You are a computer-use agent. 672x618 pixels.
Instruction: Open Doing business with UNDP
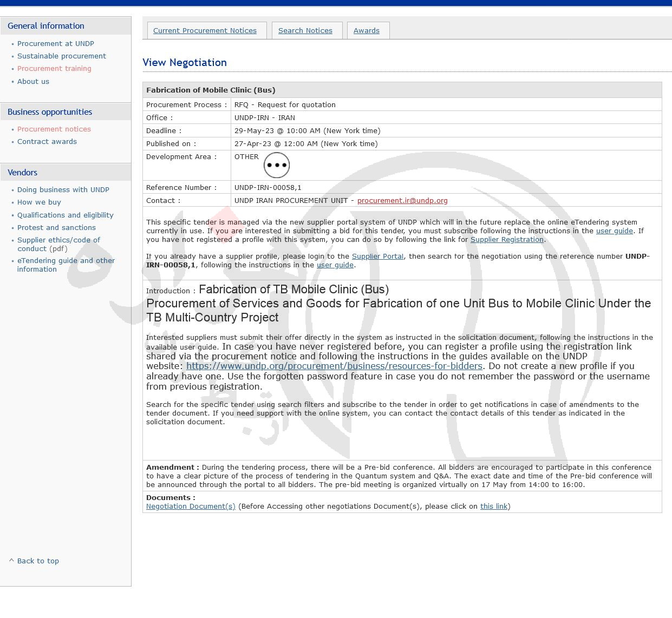(x=63, y=189)
